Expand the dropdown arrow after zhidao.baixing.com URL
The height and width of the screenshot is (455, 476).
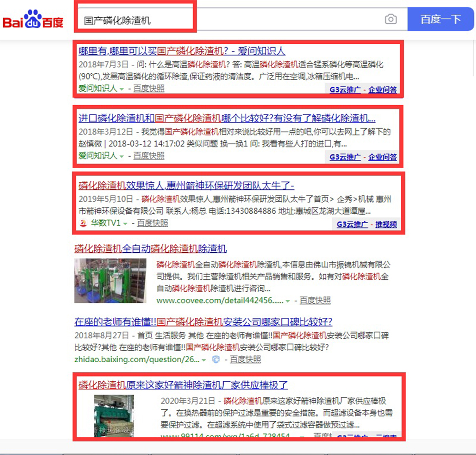pyautogui.click(x=204, y=360)
